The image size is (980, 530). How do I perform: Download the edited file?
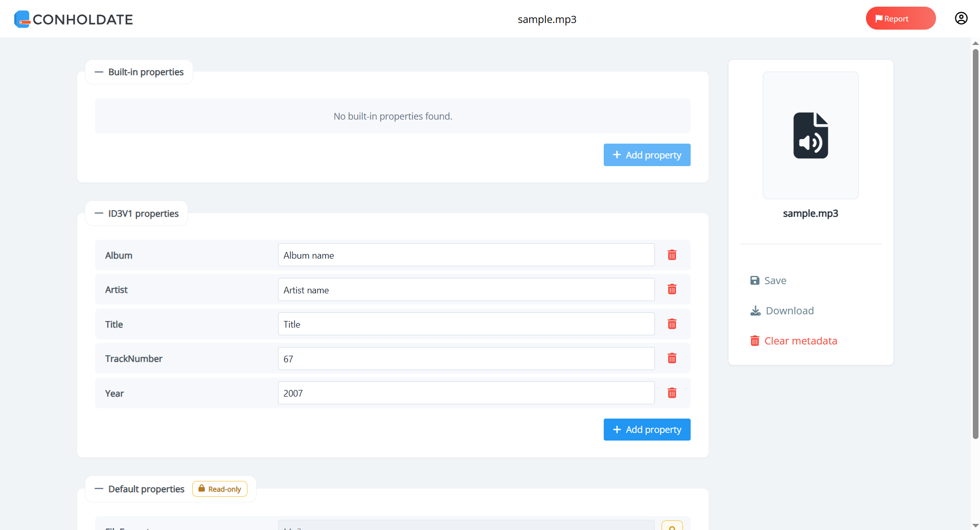click(782, 311)
